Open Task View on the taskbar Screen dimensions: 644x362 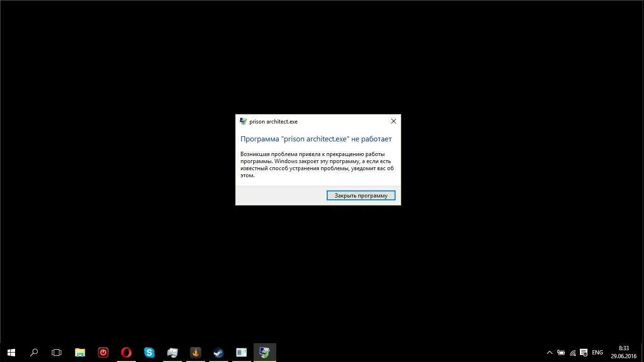click(57, 353)
